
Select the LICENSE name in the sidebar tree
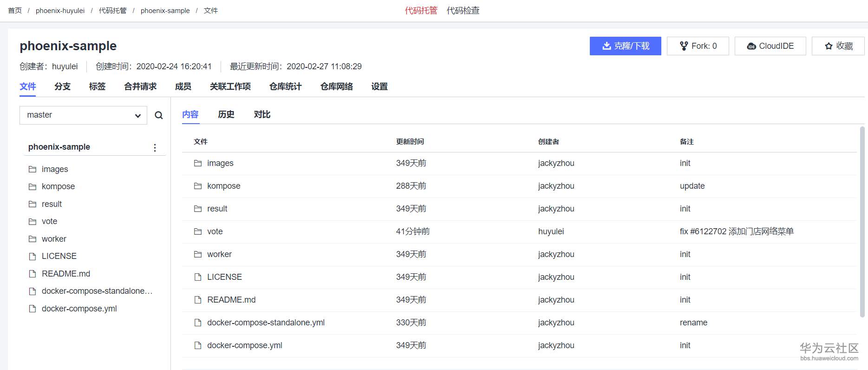[59, 256]
